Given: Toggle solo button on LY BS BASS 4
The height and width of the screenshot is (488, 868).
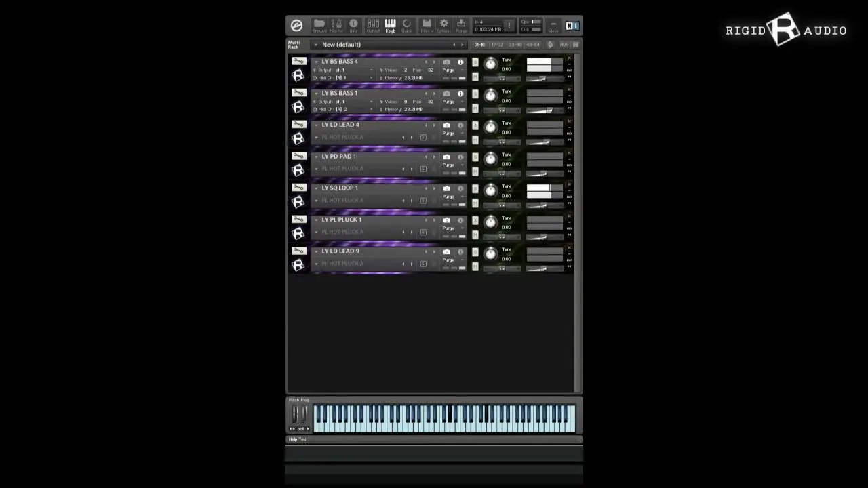Looking at the screenshot, I should [x=475, y=62].
